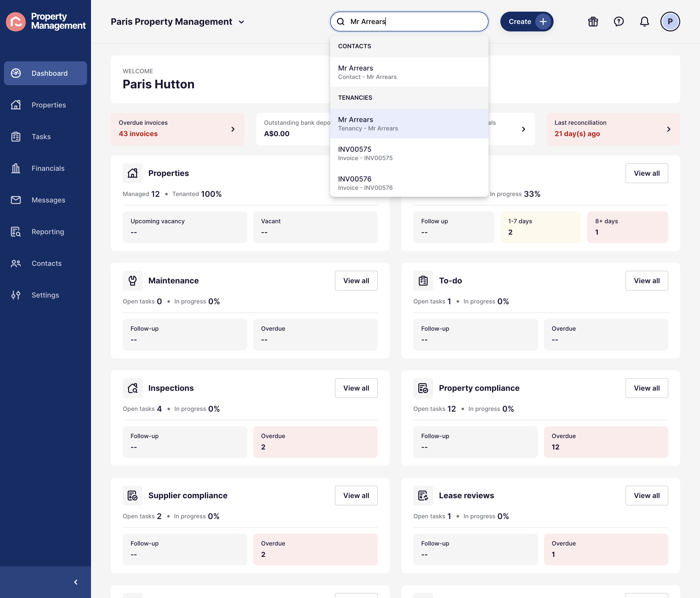Click the Contacts people icon in sidebar
The image size is (700, 598).
coord(16,263)
